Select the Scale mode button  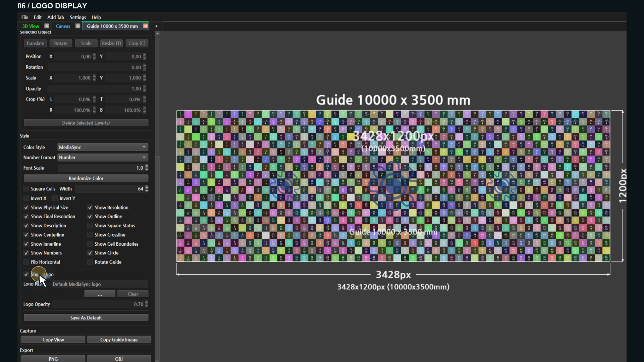coord(86,44)
